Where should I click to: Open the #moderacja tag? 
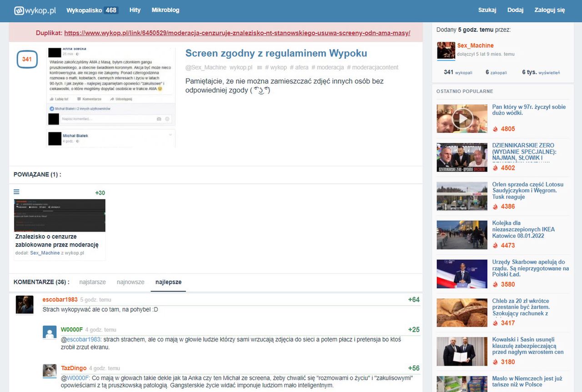point(327,67)
